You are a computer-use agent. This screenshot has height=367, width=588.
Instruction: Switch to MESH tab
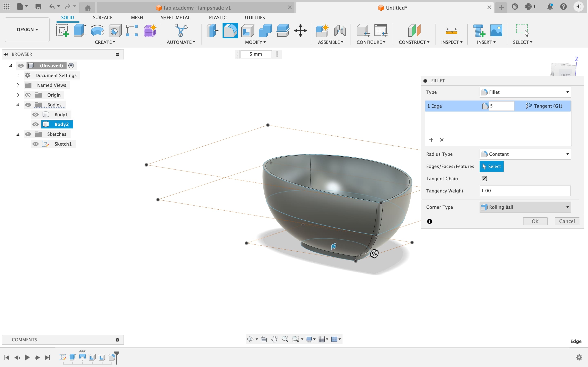pos(137,17)
